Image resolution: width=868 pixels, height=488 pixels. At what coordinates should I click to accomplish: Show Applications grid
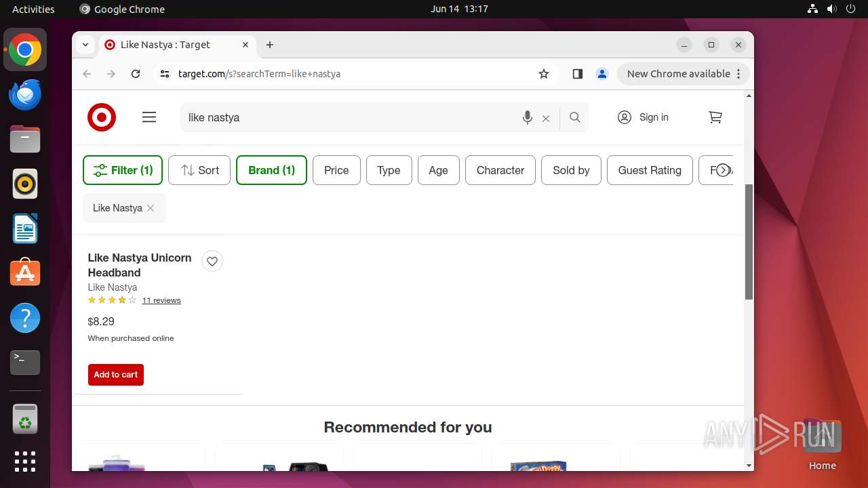click(25, 462)
